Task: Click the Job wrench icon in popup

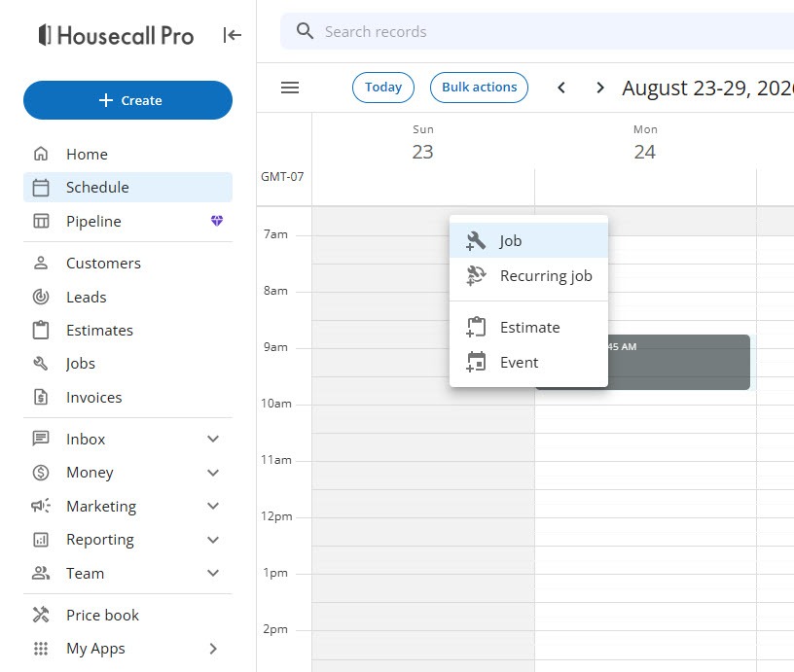Action: [476, 241]
